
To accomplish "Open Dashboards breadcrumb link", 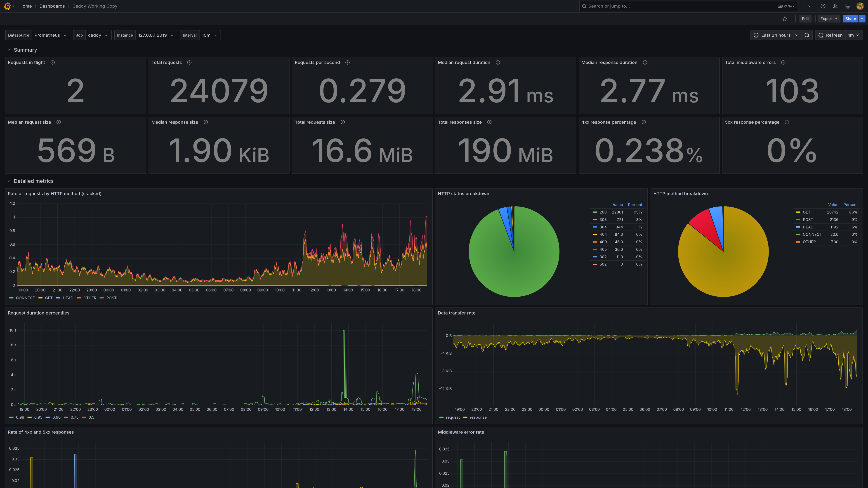I will tap(52, 6).
